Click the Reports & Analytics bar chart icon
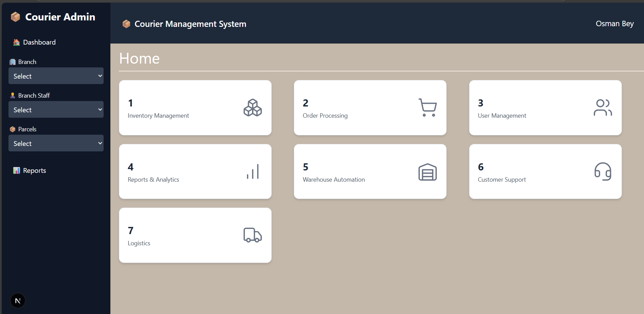644x314 pixels. point(253,171)
